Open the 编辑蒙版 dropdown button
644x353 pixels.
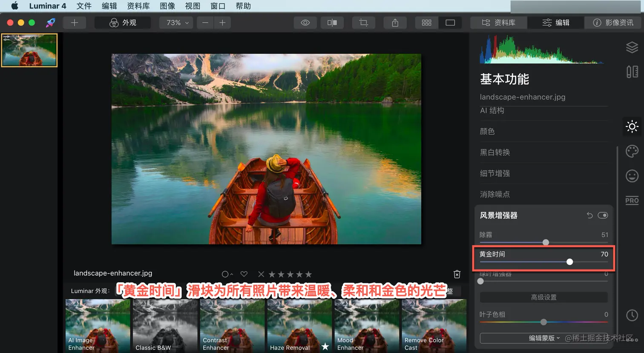coord(544,338)
